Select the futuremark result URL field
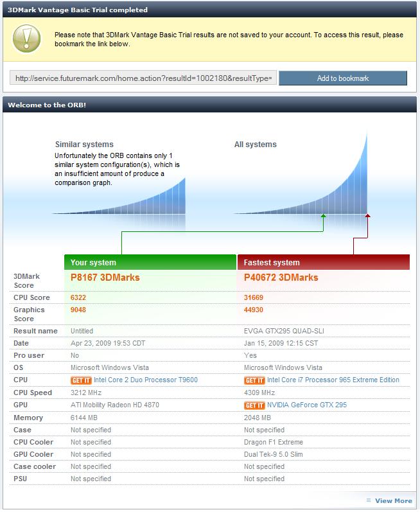The image size is (420, 512). (x=143, y=78)
